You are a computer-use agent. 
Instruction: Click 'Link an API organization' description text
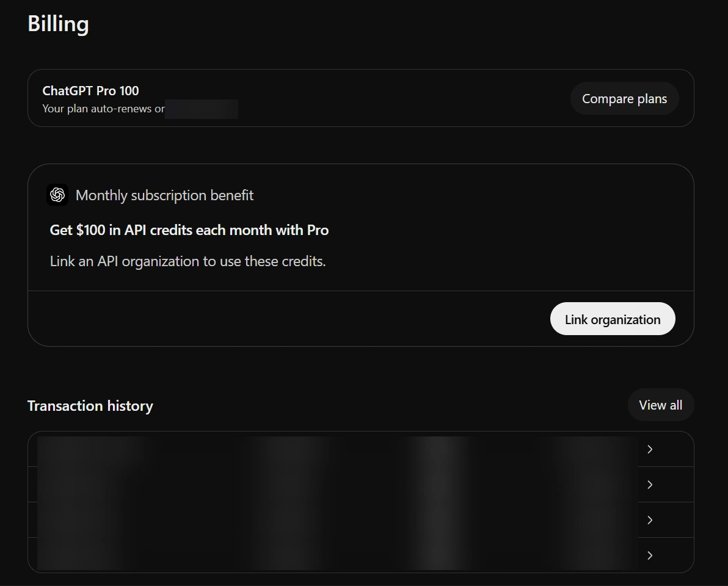tap(187, 261)
